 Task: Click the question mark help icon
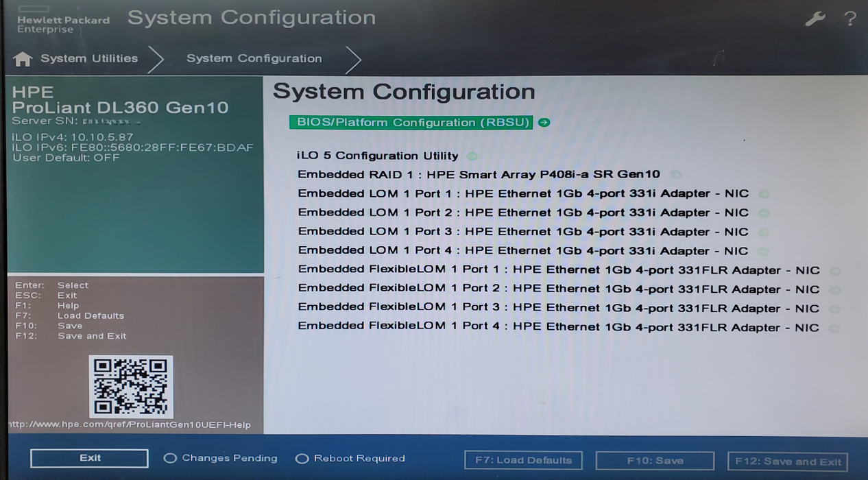coord(850,19)
